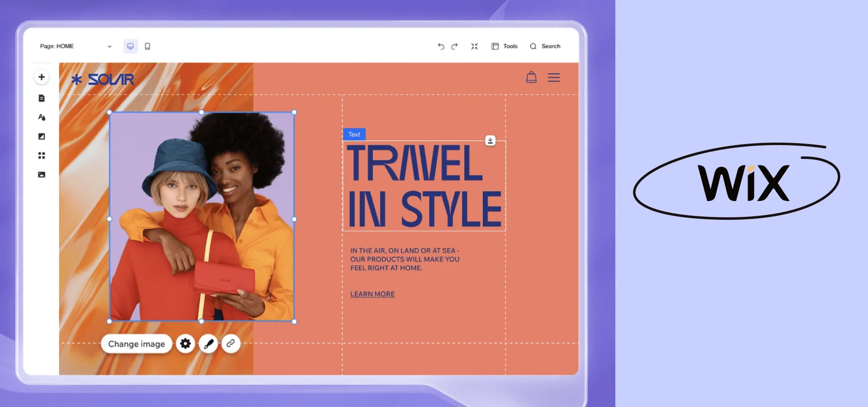Open the Pages panel icon

pyautogui.click(x=42, y=98)
